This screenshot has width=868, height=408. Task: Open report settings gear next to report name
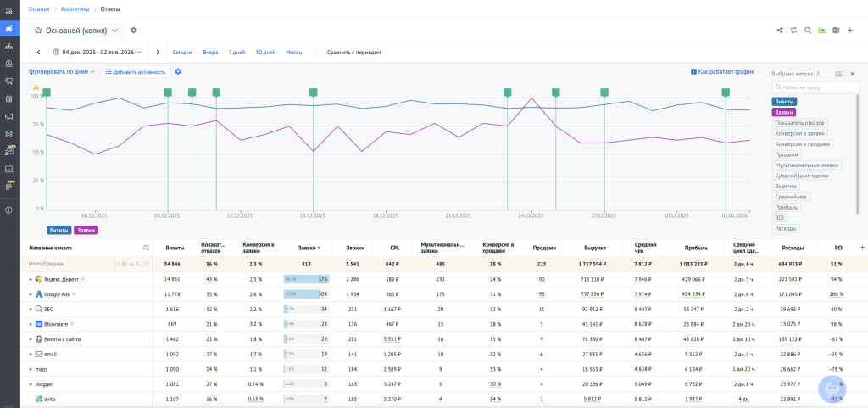click(134, 31)
